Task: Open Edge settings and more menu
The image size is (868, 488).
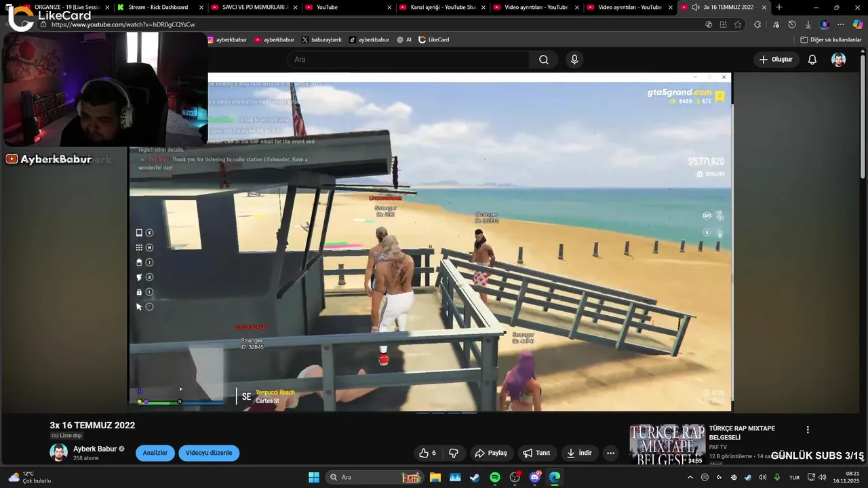Action: point(841,24)
